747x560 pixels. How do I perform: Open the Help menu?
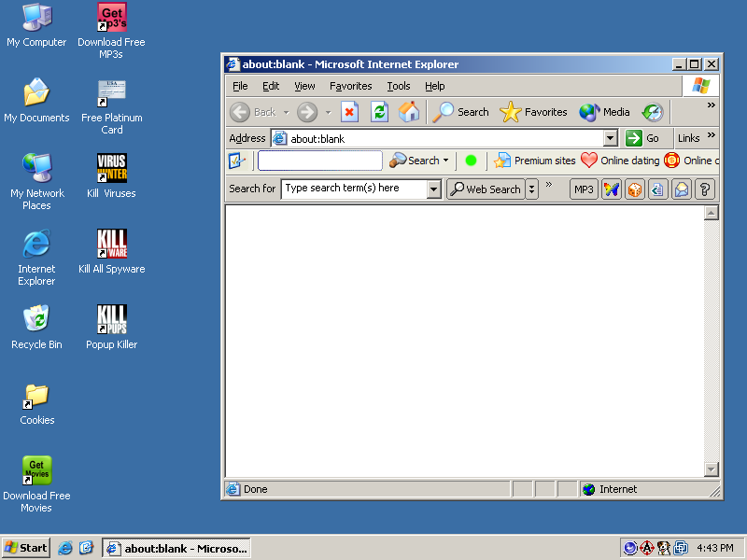click(434, 86)
